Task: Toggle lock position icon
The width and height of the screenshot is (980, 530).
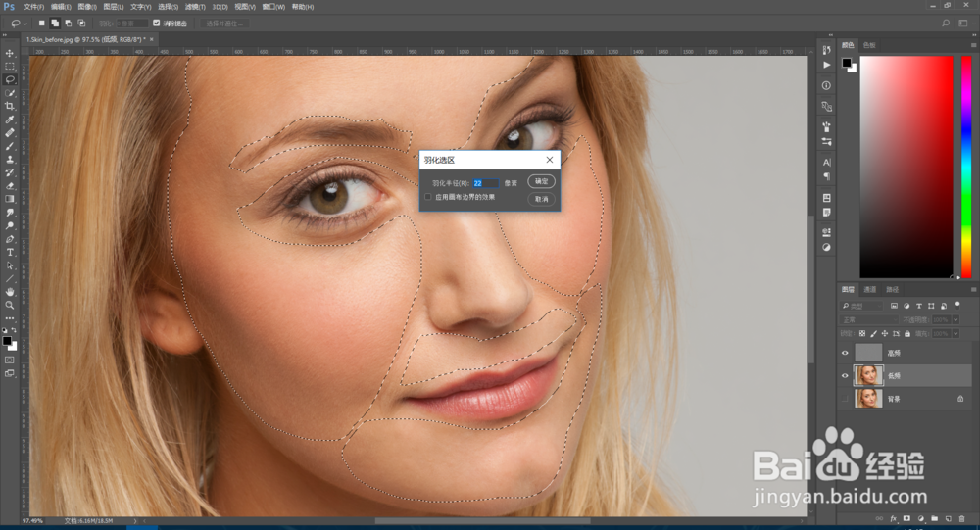Action: click(885, 334)
